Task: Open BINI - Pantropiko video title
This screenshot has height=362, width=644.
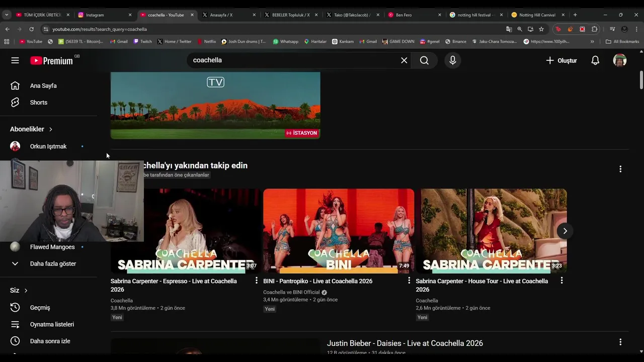Action: click(x=317, y=281)
